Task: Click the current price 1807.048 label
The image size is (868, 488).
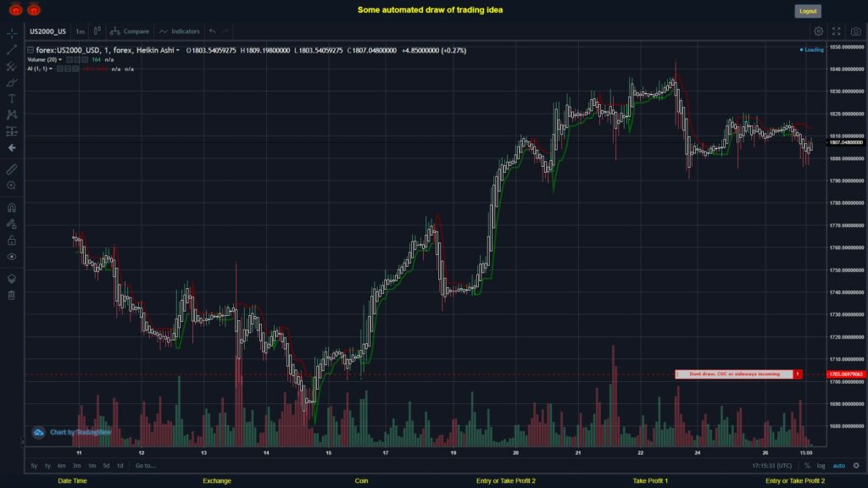Action: 846,142
